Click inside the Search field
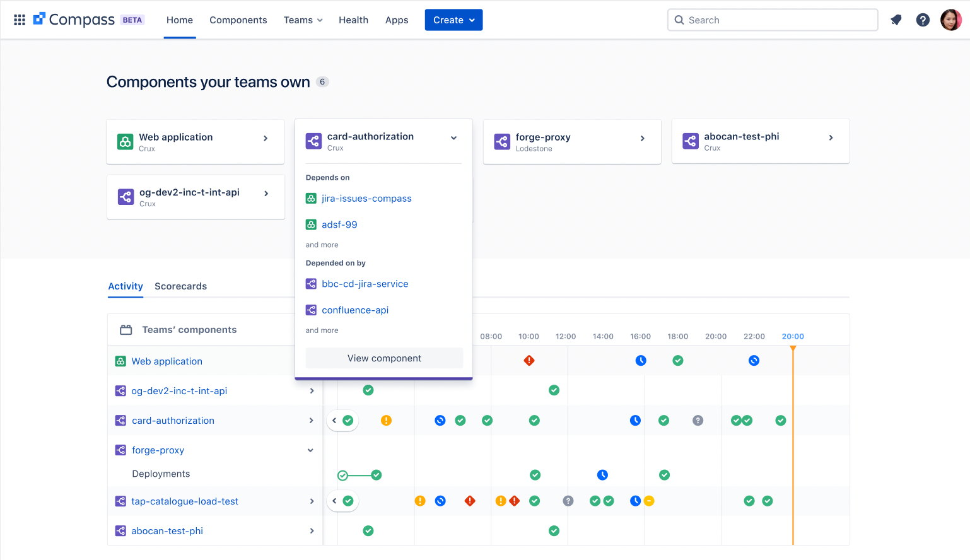970x560 pixels. [x=773, y=20]
